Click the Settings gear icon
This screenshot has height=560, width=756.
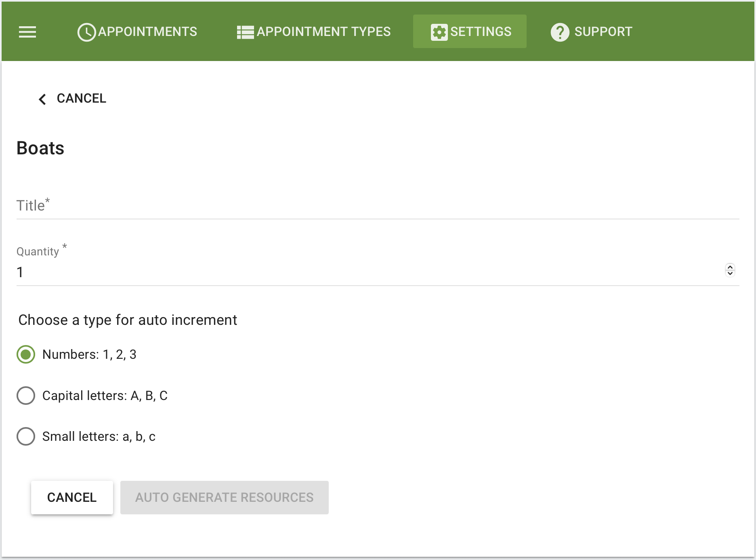click(x=439, y=32)
